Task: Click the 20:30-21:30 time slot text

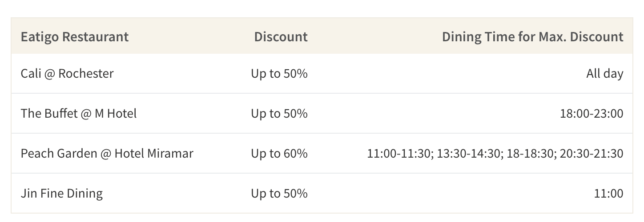Action: tap(592, 154)
